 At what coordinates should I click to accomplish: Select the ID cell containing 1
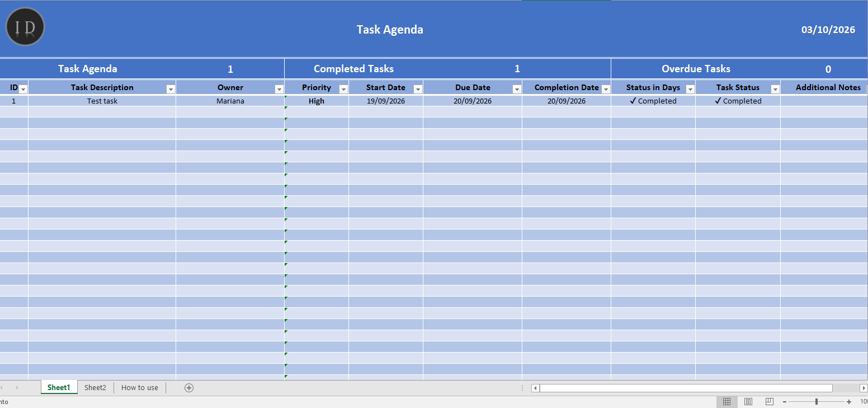[14, 101]
